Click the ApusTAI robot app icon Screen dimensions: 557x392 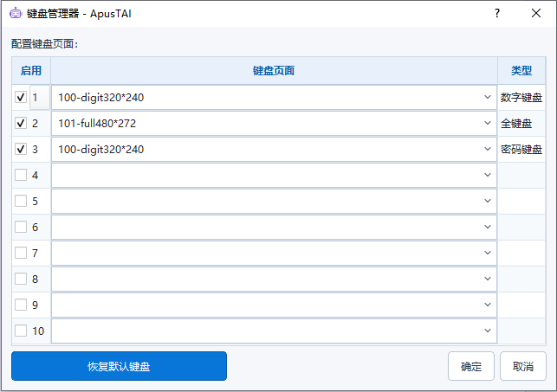(x=16, y=14)
